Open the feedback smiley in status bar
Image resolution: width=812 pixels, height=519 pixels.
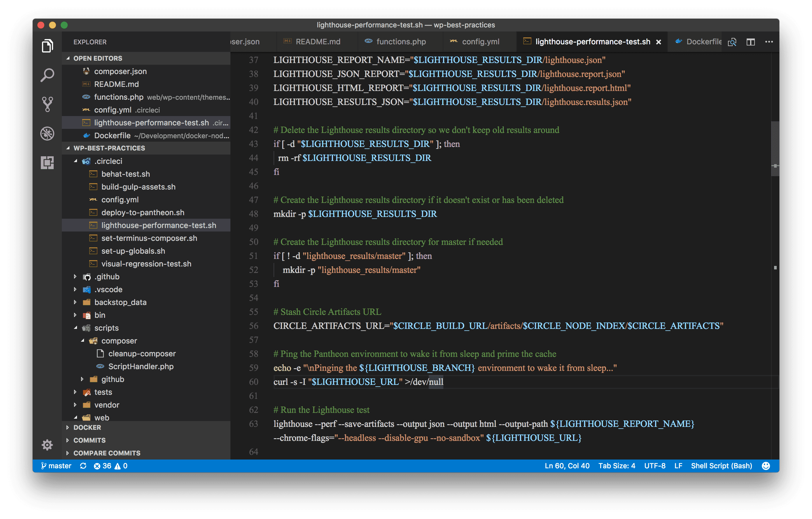pyautogui.click(x=766, y=466)
